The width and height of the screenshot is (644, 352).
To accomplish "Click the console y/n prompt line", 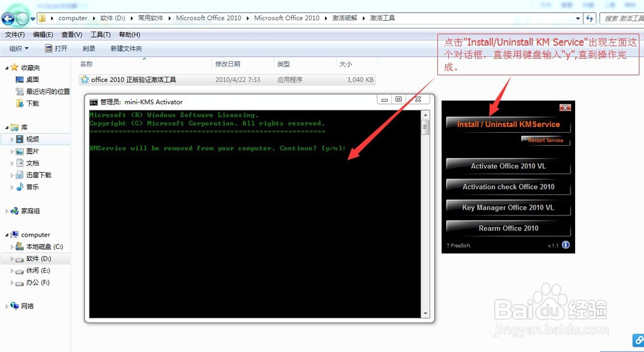I will [218, 148].
